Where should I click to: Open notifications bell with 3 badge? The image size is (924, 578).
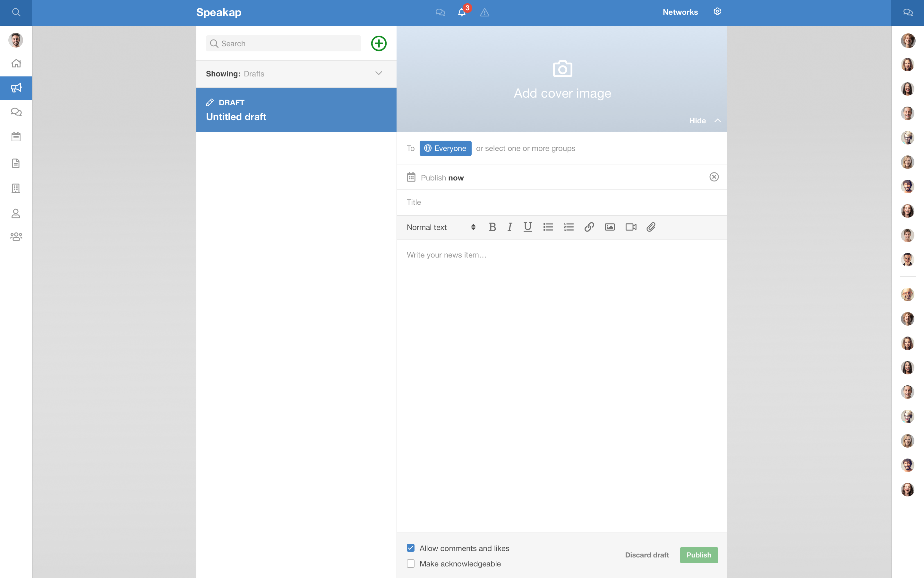pos(462,12)
